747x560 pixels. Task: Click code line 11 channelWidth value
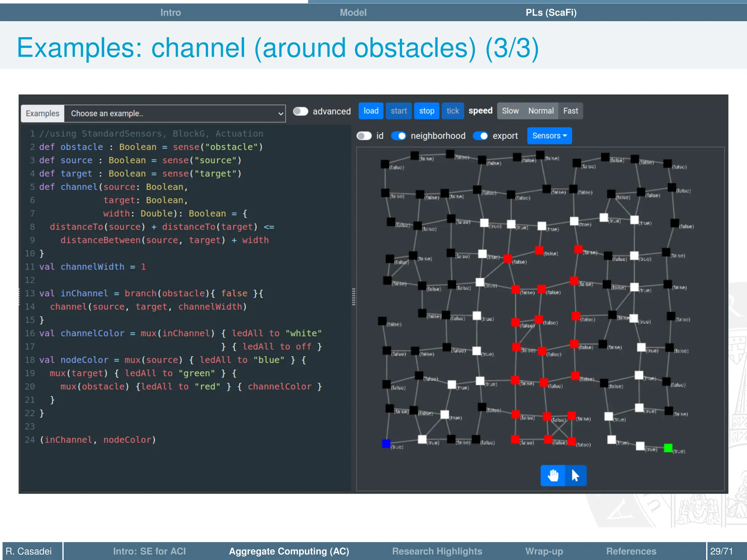[x=143, y=267]
